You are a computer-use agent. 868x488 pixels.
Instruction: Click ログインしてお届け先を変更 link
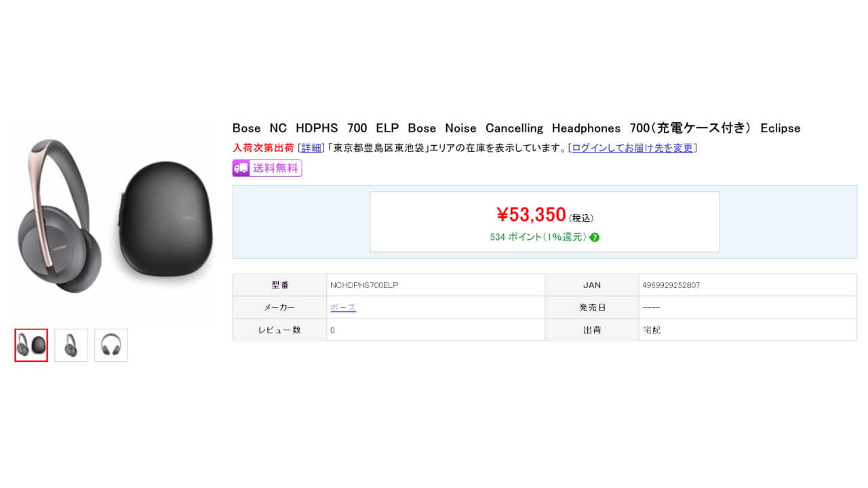[x=632, y=148]
